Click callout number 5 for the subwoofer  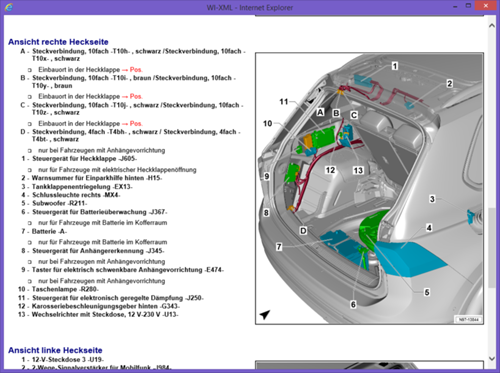(427, 292)
